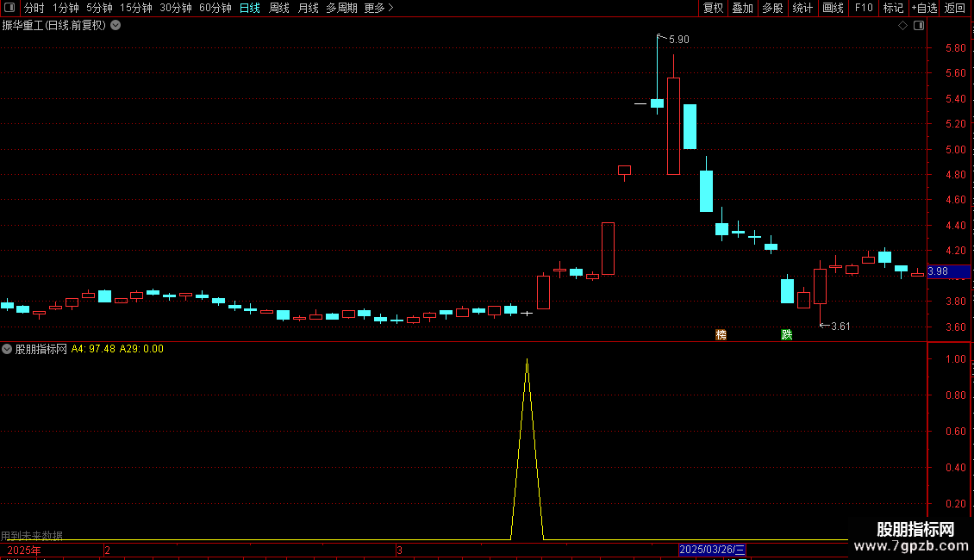Toggle the left sidebar panel icon
Viewport: 974px width, 560px height.
(x=9, y=8)
